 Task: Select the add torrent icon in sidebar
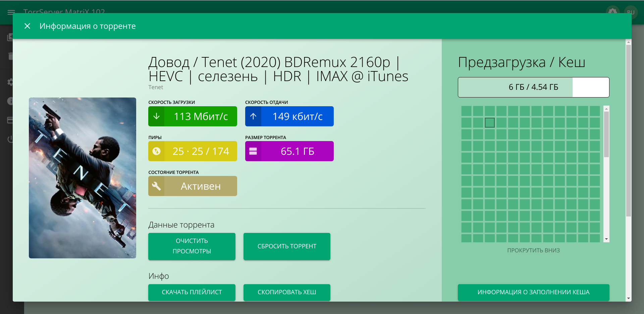(x=10, y=37)
